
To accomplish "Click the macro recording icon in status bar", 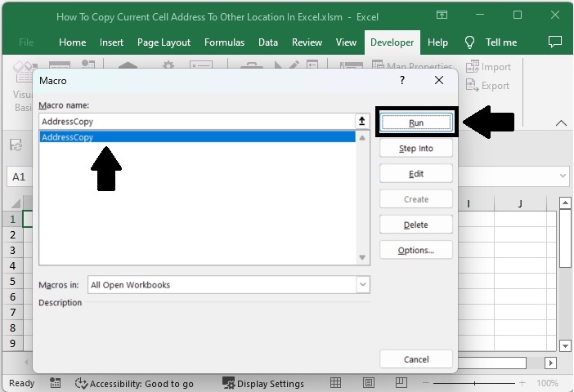I will click(x=56, y=383).
